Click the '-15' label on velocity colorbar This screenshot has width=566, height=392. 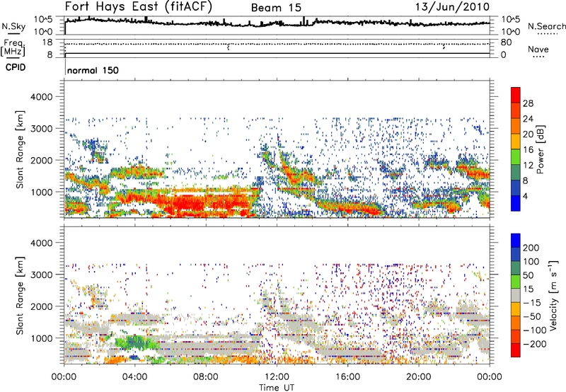[x=532, y=302]
